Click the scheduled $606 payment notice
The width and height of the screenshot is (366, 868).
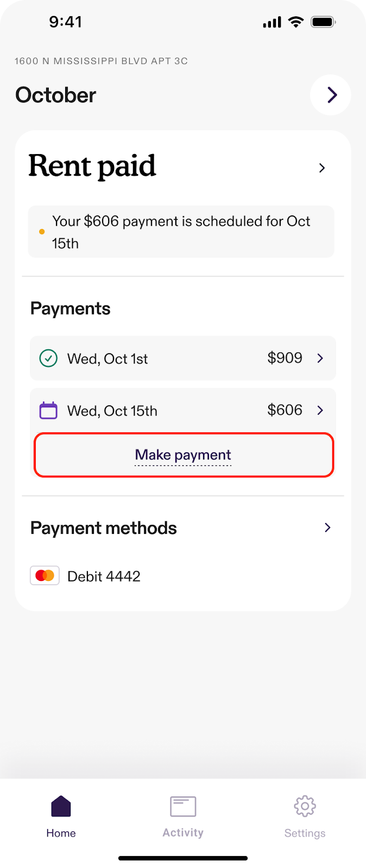click(x=181, y=232)
